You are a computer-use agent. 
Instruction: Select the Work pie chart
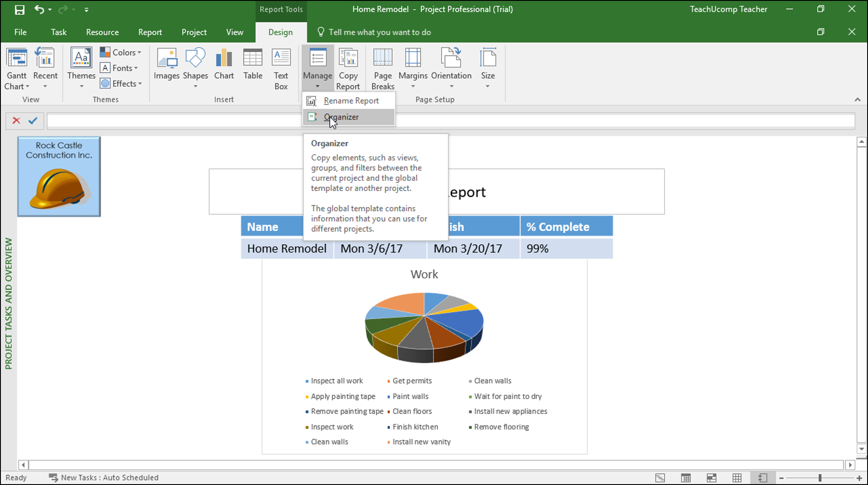click(424, 328)
